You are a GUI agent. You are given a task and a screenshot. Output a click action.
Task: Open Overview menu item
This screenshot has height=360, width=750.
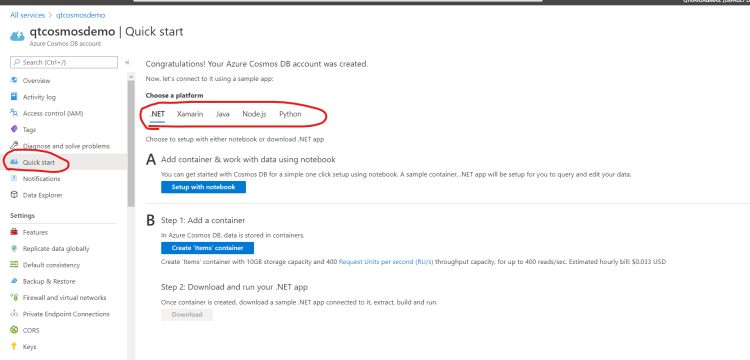(x=36, y=81)
